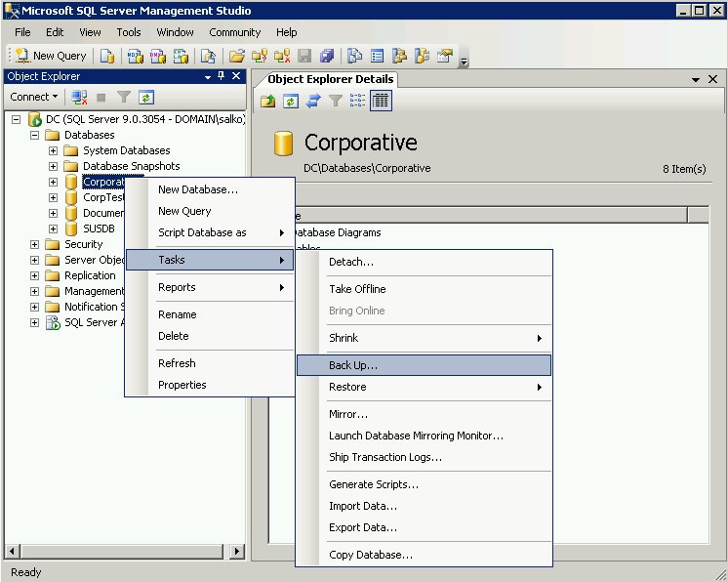Choose Back Up... from Tasks submenu

(424, 365)
